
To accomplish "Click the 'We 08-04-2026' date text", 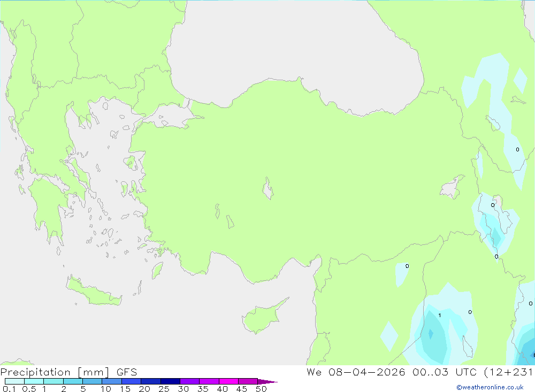I will coord(356,372).
